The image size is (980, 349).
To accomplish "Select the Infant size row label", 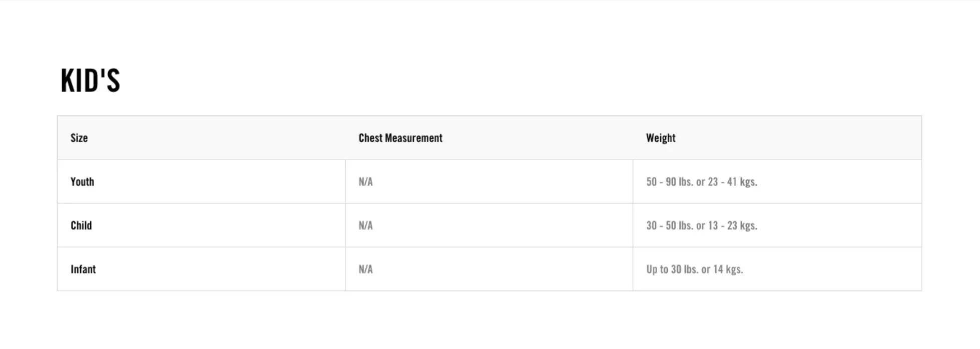I will [x=83, y=269].
